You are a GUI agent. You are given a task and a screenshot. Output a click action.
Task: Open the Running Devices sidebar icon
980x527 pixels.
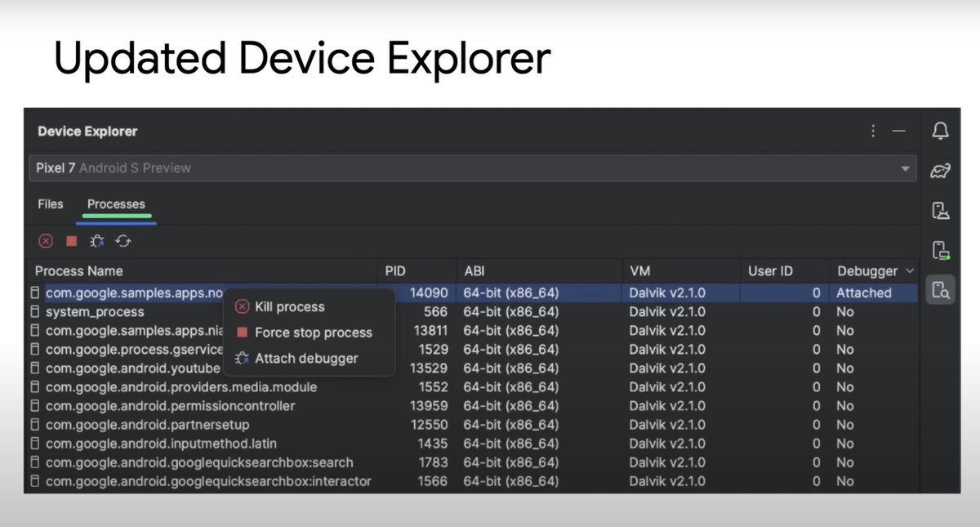click(x=941, y=249)
